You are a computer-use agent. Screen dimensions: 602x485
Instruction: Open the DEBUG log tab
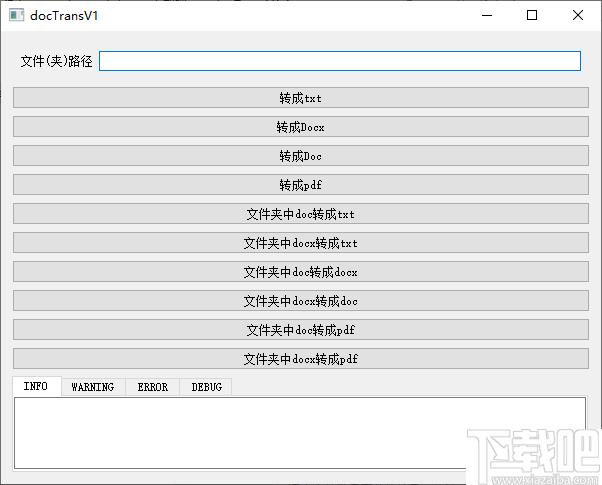coord(206,387)
